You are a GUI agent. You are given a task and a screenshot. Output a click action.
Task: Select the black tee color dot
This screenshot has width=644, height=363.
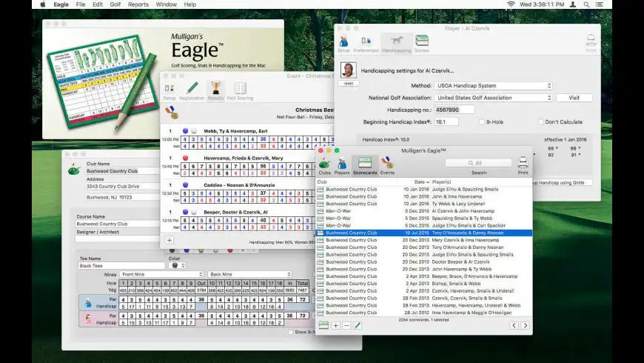(172, 250)
